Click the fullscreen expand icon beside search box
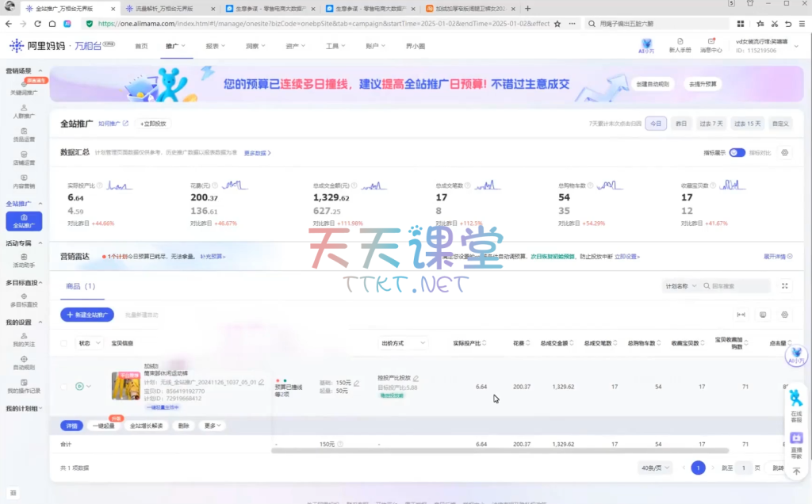The height and width of the screenshot is (504, 812). pos(784,285)
